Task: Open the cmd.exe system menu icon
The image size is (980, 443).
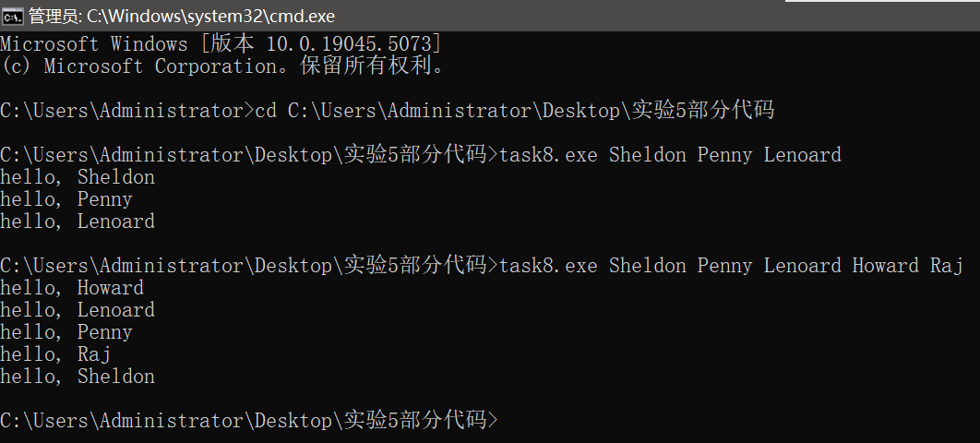Action: click(13, 16)
